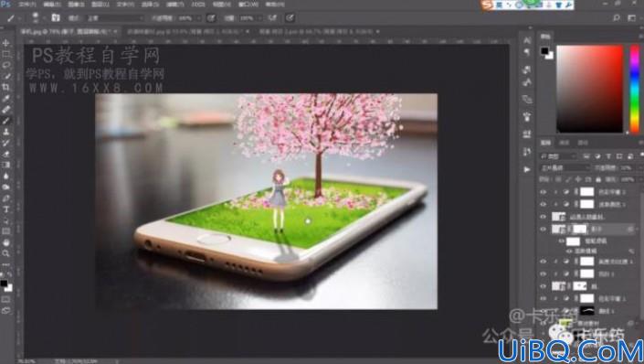This screenshot has height=364, width=644.
Task: Open the brush blend mode dropdown
Action: pos(115,18)
